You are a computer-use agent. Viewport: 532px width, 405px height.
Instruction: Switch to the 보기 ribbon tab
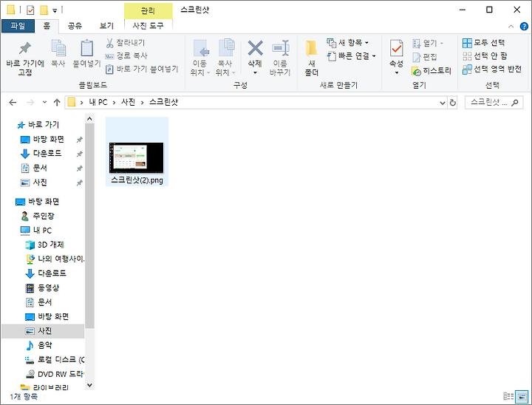pyautogui.click(x=106, y=26)
